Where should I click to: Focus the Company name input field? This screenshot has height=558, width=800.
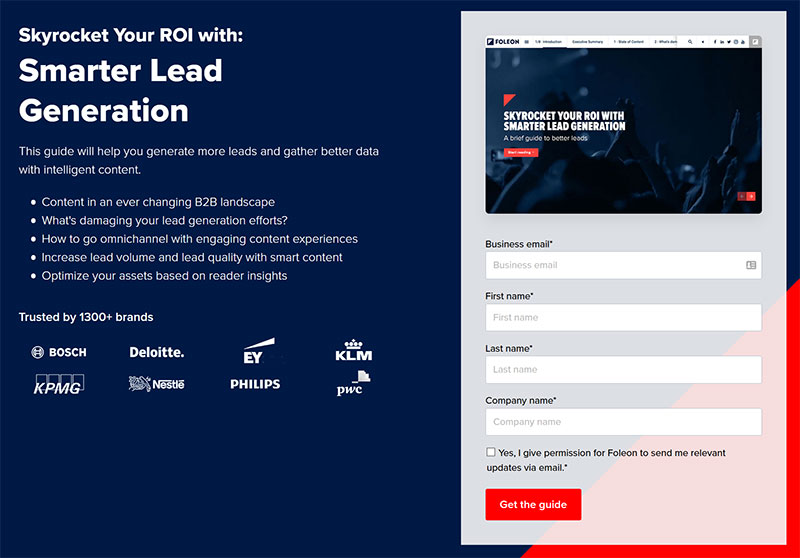[x=623, y=421]
